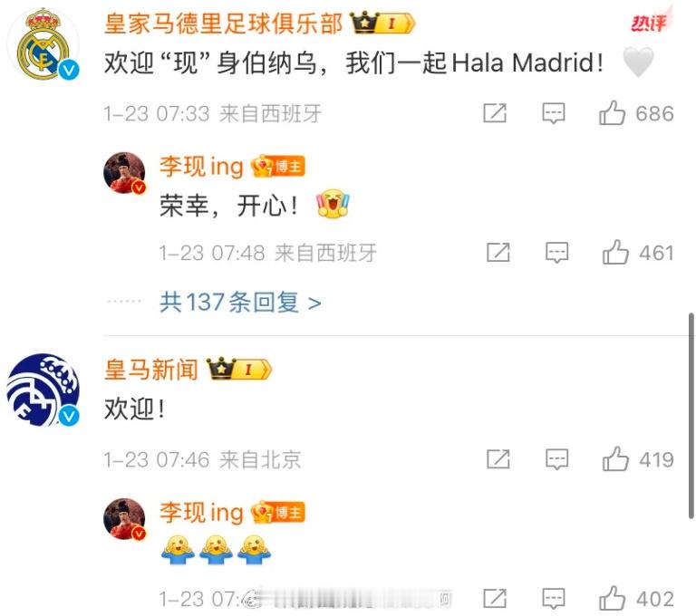Screen dimensions: 696x616
Task: Tap comment icon on 皇马新闻 comment
Action: [556, 459]
